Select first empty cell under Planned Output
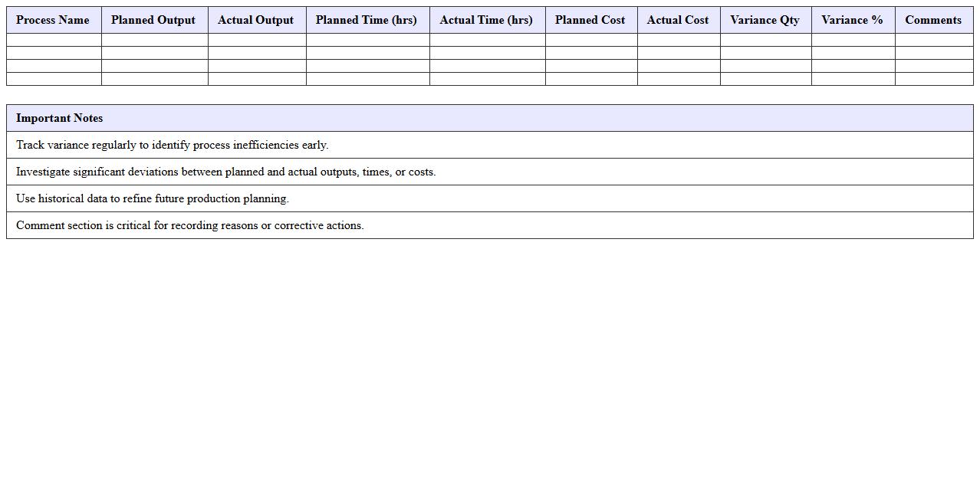This screenshot has width=980, height=498. [154, 40]
